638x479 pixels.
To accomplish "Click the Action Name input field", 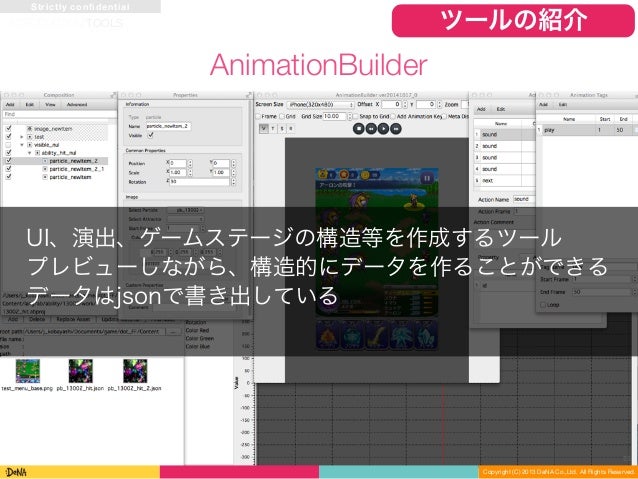I will pos(524,199).
